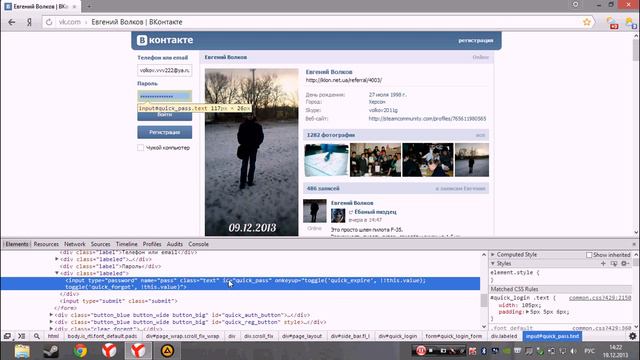
Task: Collapse the Styles section
Action: click(493, 264)
